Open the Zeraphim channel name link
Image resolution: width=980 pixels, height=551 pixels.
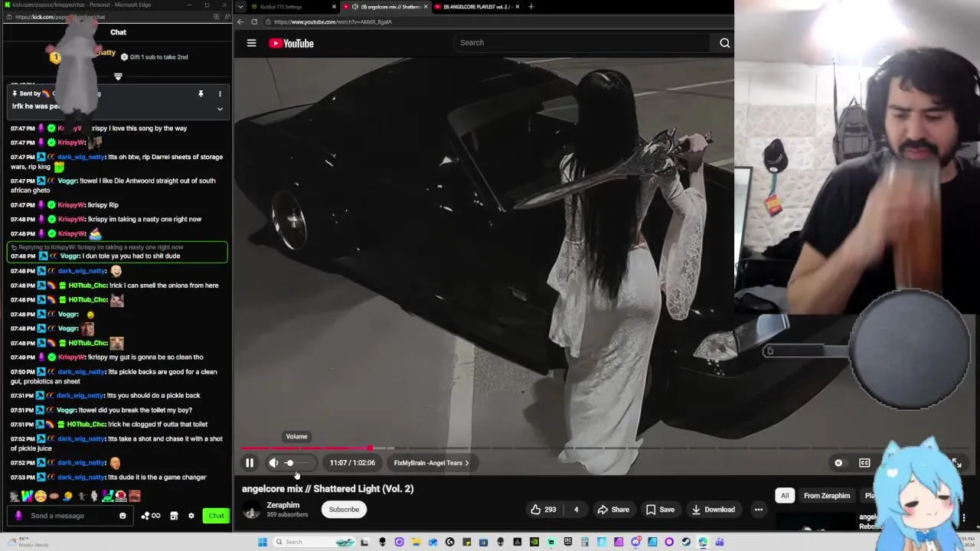pyautogui.click(x=283, y=505)
